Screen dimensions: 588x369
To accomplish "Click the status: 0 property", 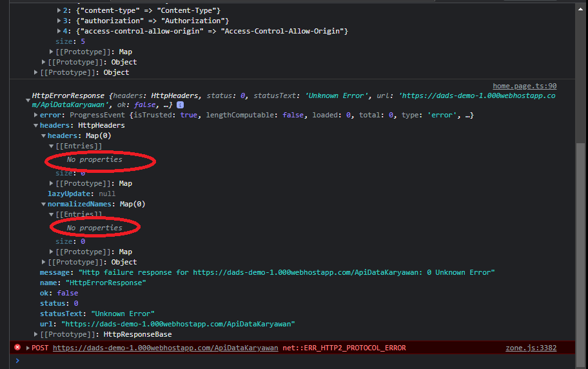I will [x=59, y=303].
